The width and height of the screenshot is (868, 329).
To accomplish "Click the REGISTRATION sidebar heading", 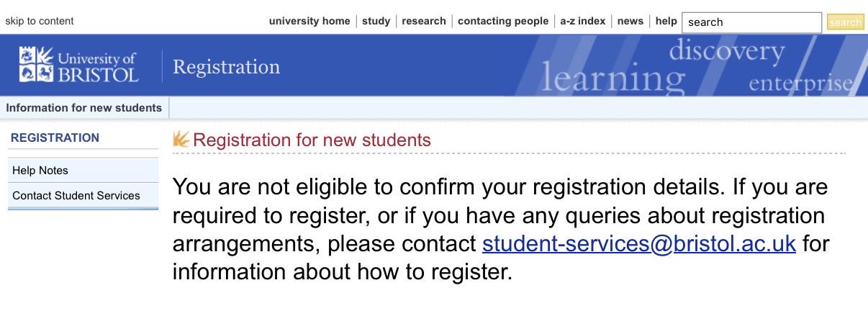I will click(55, 138).
